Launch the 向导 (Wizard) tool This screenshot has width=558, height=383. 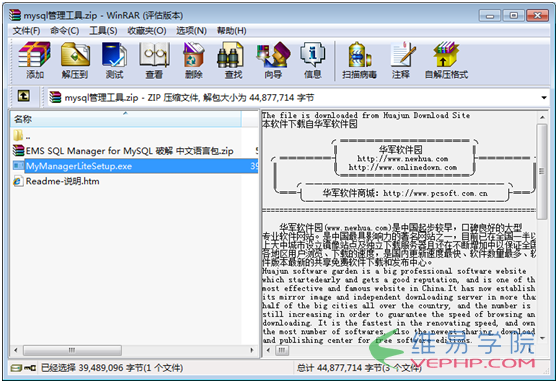[273, 60]
